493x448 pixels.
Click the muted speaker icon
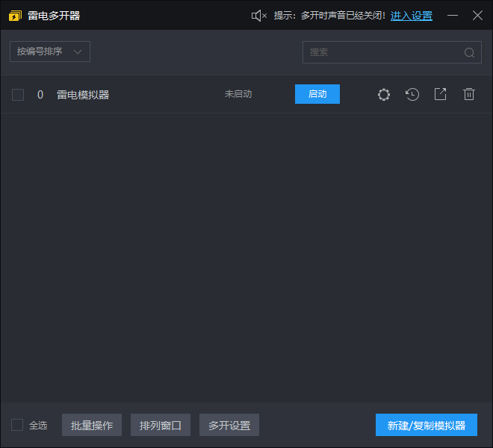point(258,16)
